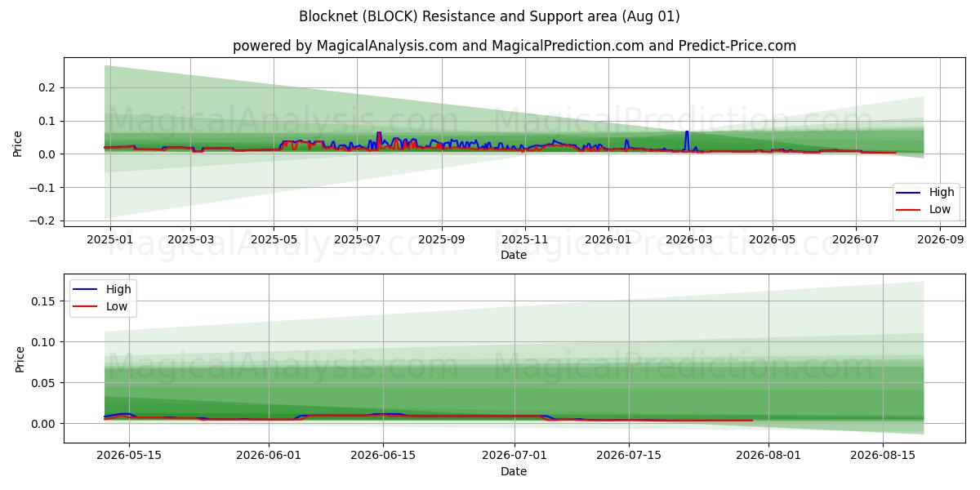Click the x-axis tick '2026-07'
Viewport: 980px width, 490px height.
[855, 240]
